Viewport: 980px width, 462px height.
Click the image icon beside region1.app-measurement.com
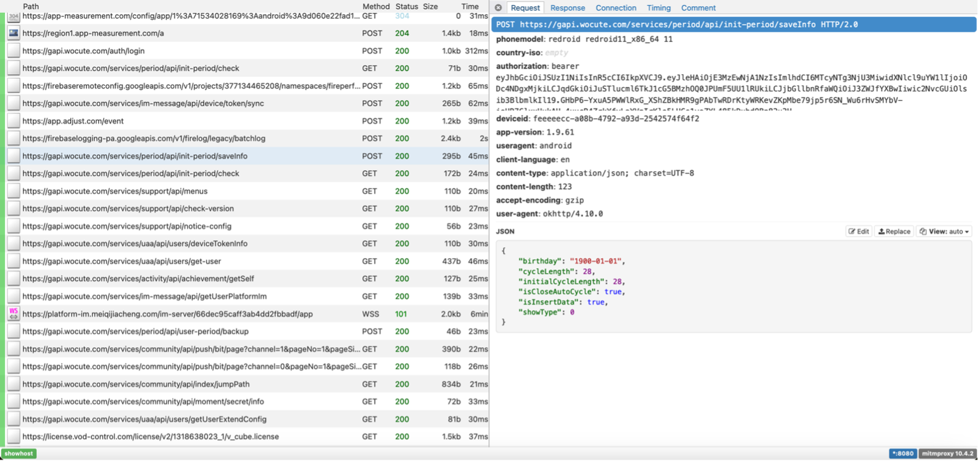tap(14, 33)
